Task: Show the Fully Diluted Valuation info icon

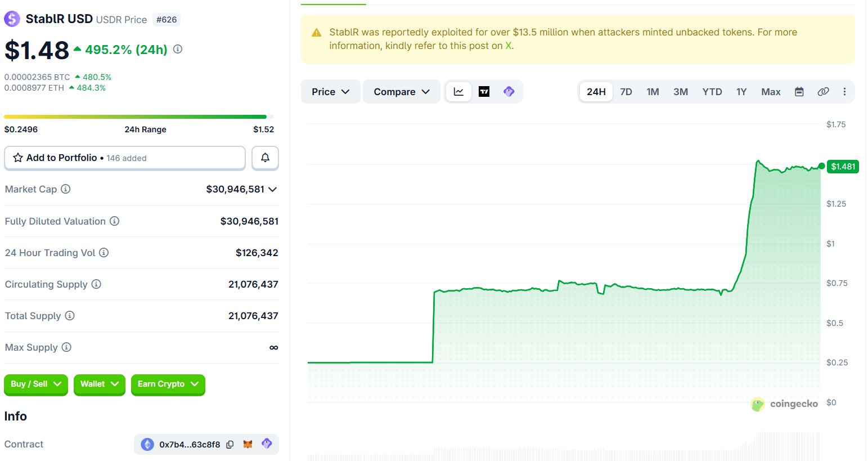Action: (114, 221)
